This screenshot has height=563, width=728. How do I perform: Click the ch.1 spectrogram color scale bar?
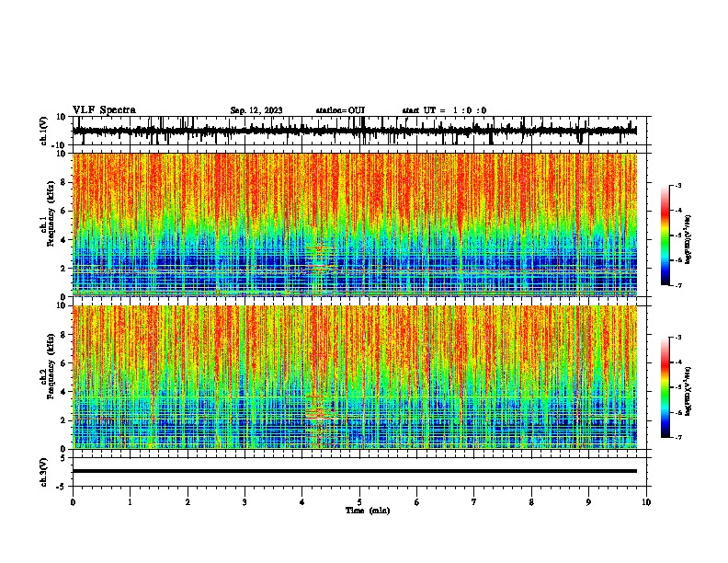665,236
